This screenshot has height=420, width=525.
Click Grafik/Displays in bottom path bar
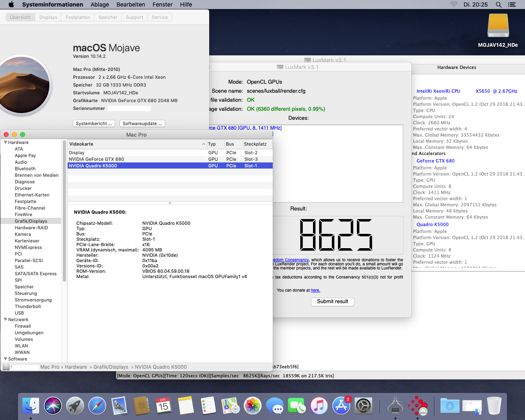(x=111, y=367)
